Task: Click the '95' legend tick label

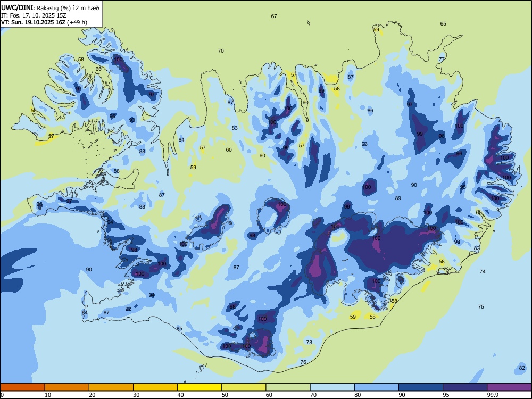Action: click(446, 395)
